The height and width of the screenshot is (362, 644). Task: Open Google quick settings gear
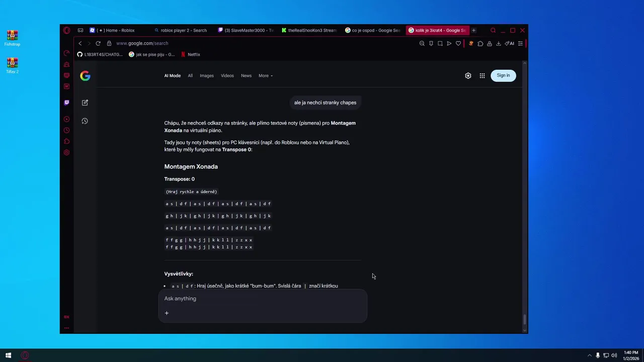pyautogui.click(x=468, y=75)
